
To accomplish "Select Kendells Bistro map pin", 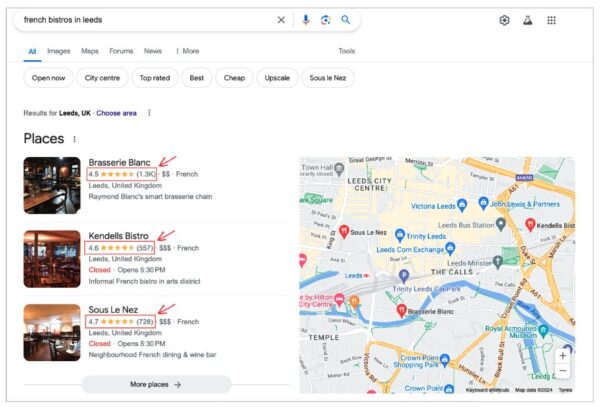I will point(530,225).
